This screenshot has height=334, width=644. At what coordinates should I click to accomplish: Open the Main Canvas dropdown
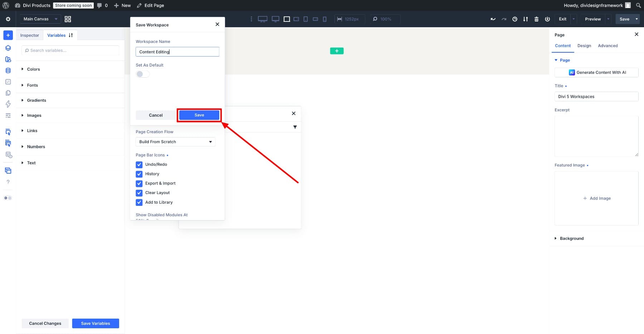[40, 19]
